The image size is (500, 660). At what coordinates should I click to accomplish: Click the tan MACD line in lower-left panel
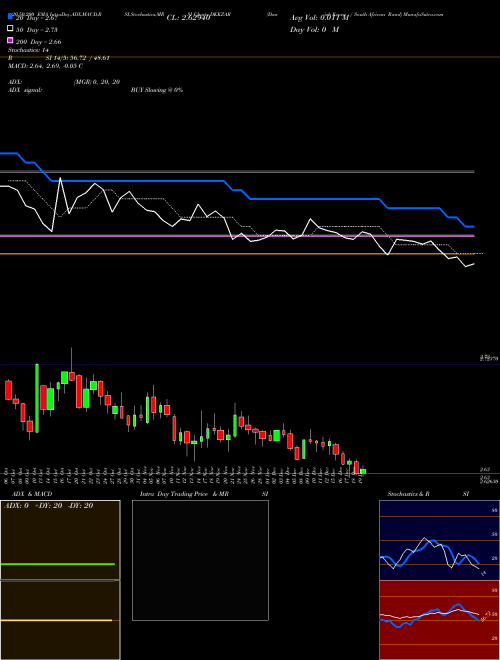click(x=56, y=620)
